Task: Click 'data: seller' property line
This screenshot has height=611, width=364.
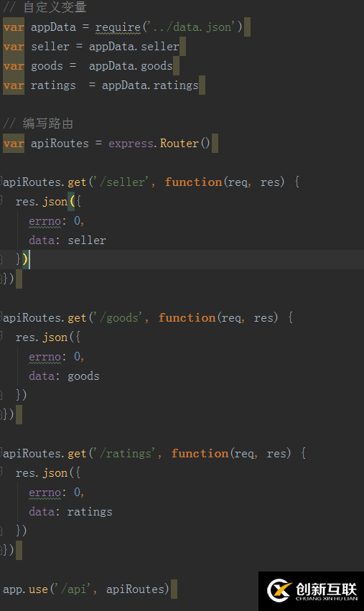Action: click(x=67, y=240)
